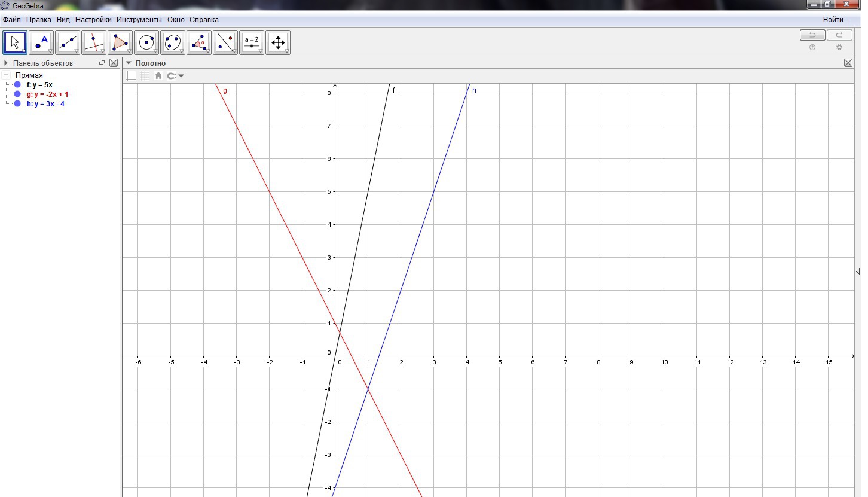Select the Angle tool

click(199, 42)
